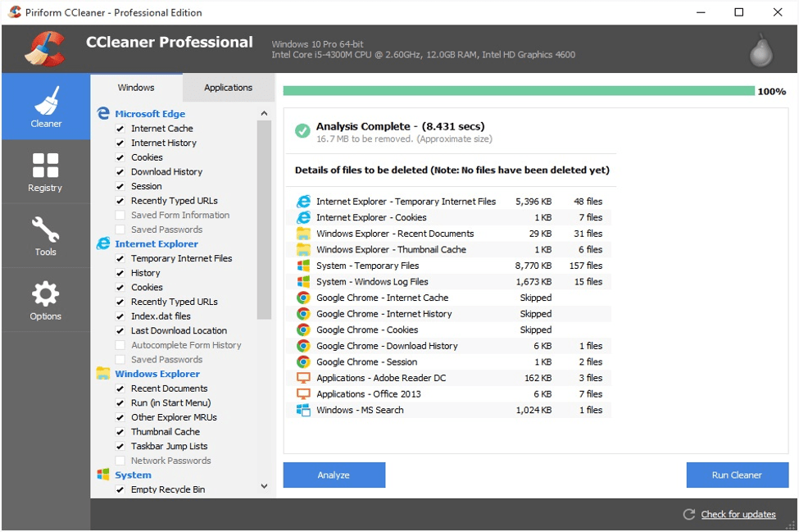The width and height of the screenshot is (799, 532).
Task: Disable Cookies under Internet Explorer
Action: (x=120, y=287)
